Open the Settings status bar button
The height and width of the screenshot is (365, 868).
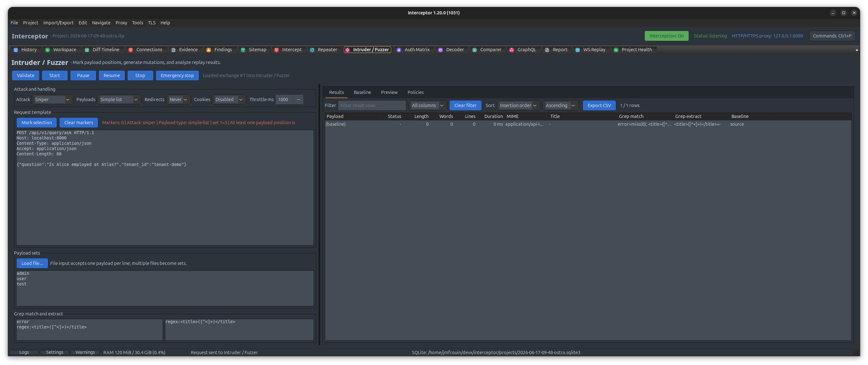55,353
